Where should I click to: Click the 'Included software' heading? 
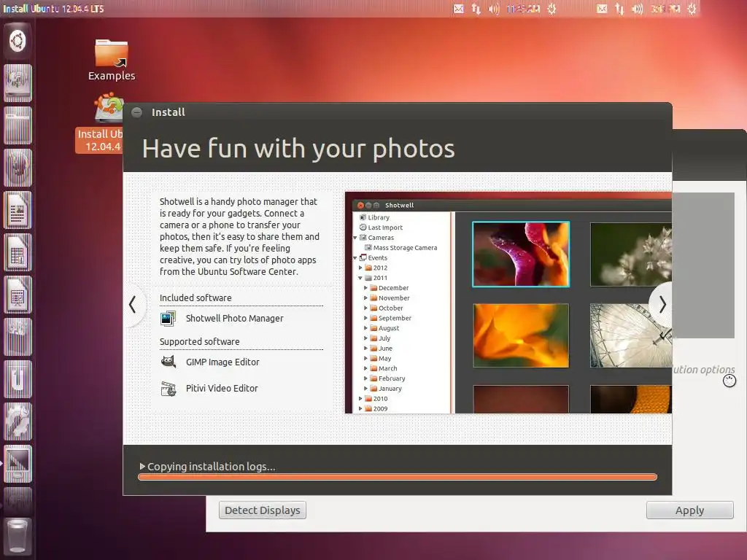click(x=196, y=298)
